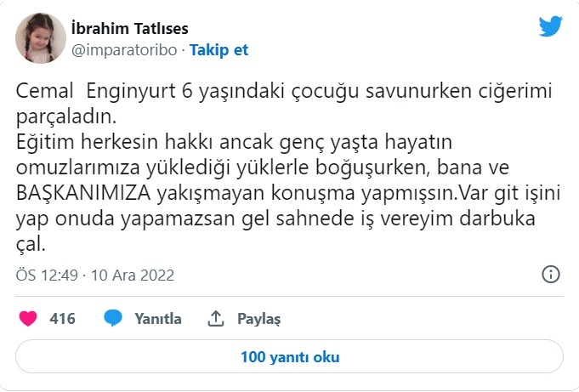579x392 pixels.
Task: Open the tweet info circle icon
Action: [x=551, y=274]
